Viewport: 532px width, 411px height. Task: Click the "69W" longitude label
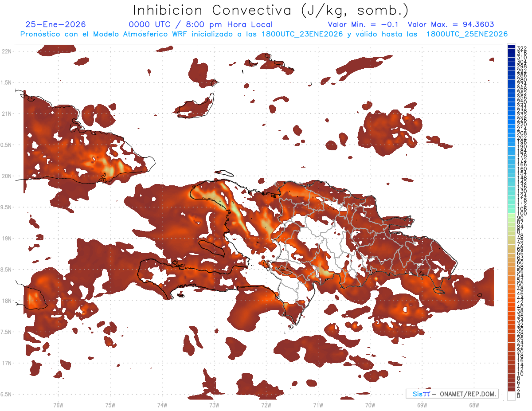[422, 405]
